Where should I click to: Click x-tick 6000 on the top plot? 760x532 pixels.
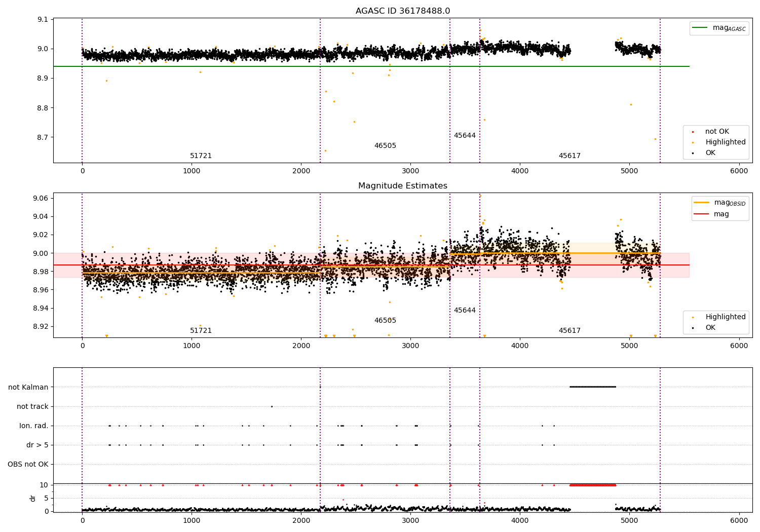point(739,171)
